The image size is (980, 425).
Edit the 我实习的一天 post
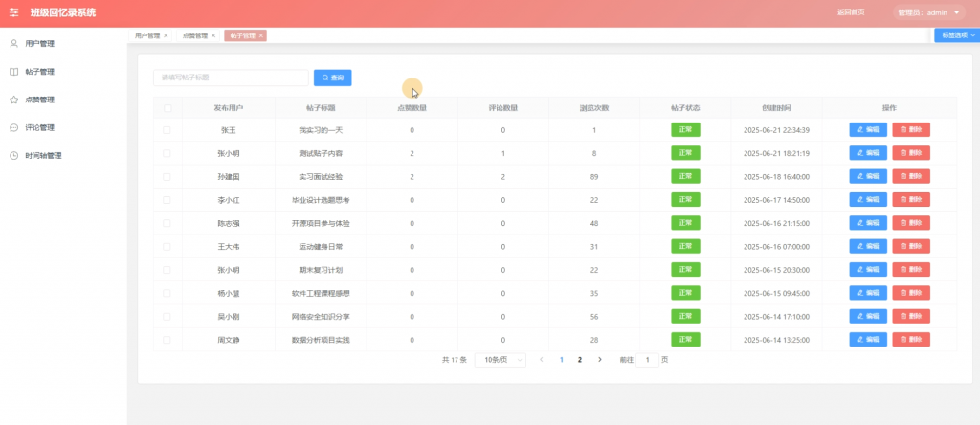coord(867,130)
